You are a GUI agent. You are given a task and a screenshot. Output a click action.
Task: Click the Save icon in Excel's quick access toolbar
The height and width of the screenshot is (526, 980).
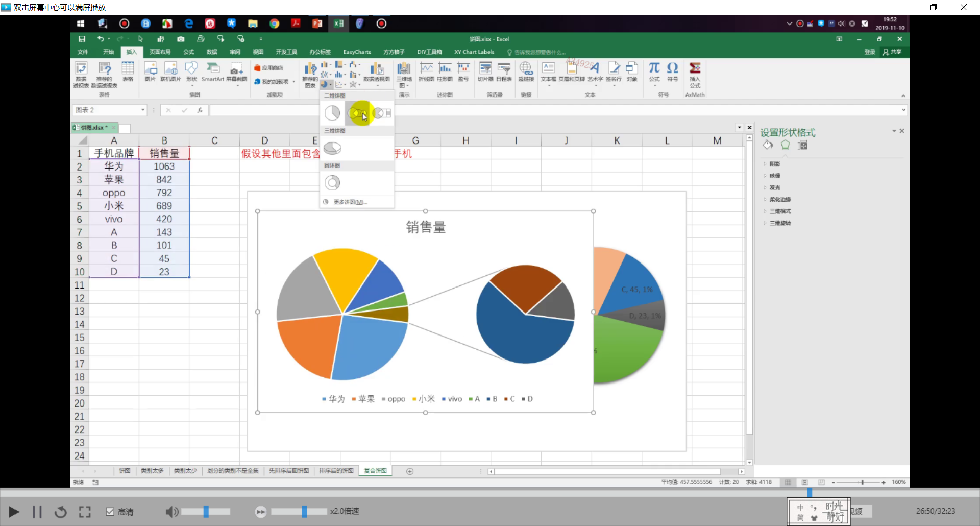pos(82,39)
